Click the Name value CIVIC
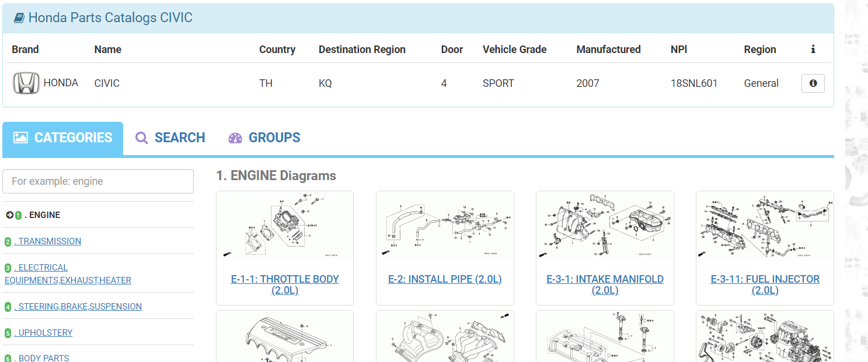 click(107, 83)
